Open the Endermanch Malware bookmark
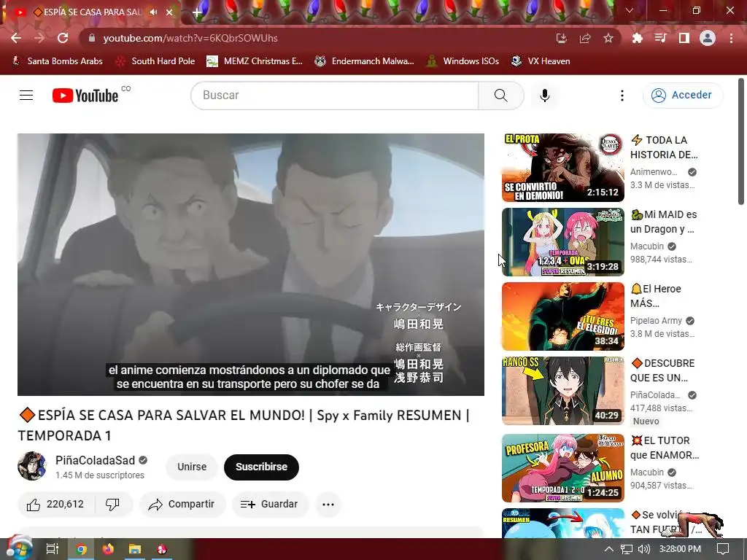The image size is (747, 560). point(365,61)
